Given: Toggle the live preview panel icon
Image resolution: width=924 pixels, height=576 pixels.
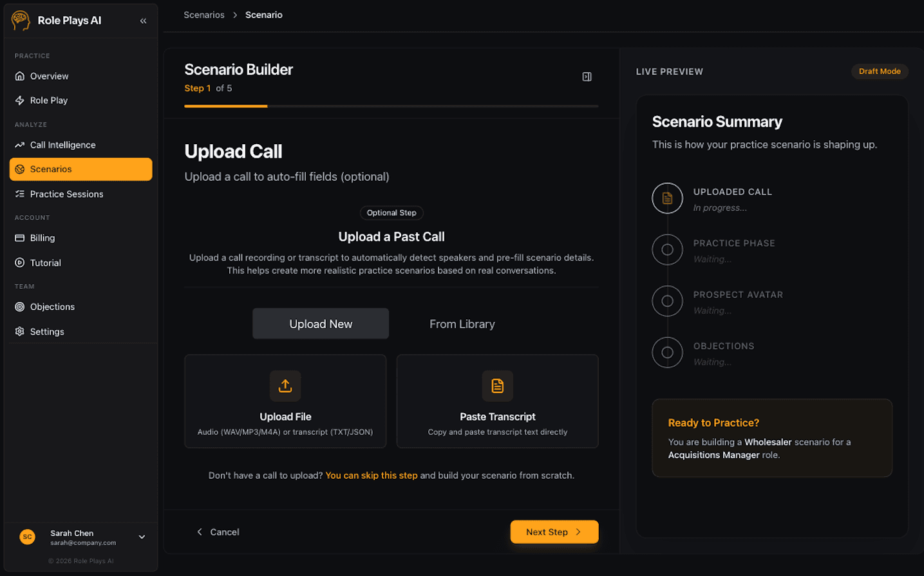Looking at the screenshot, I should [x=587, y=76].
